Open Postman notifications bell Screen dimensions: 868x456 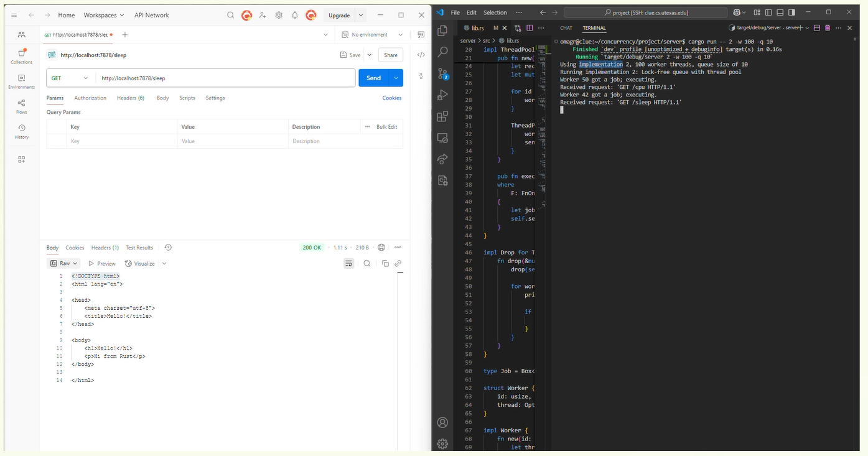click(295, 15)
